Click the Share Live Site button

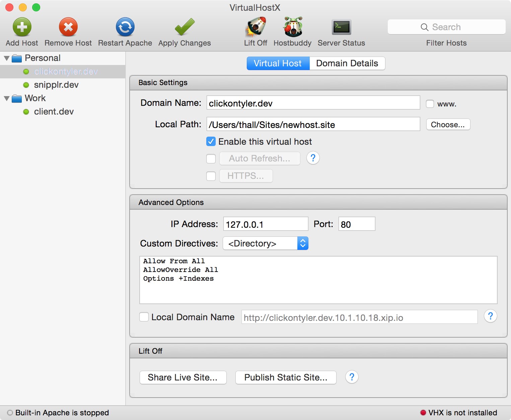tap(183, 377)
